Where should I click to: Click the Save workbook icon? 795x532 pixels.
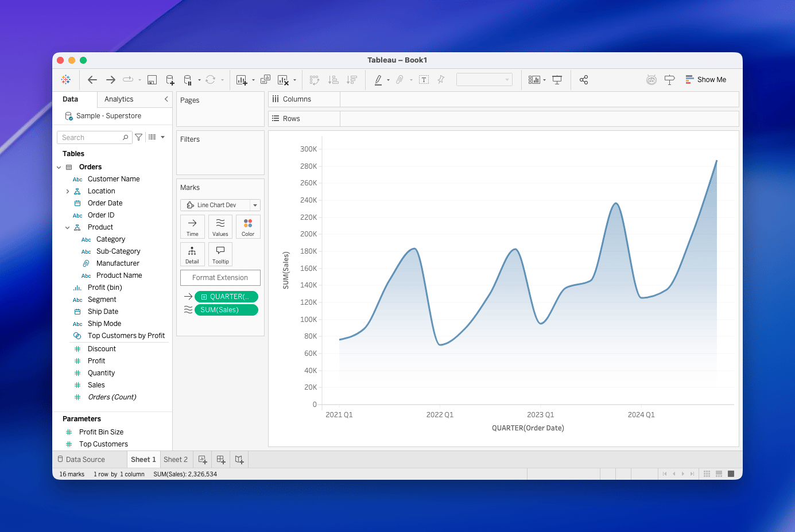pyautogui.click(x=152, y=80)
